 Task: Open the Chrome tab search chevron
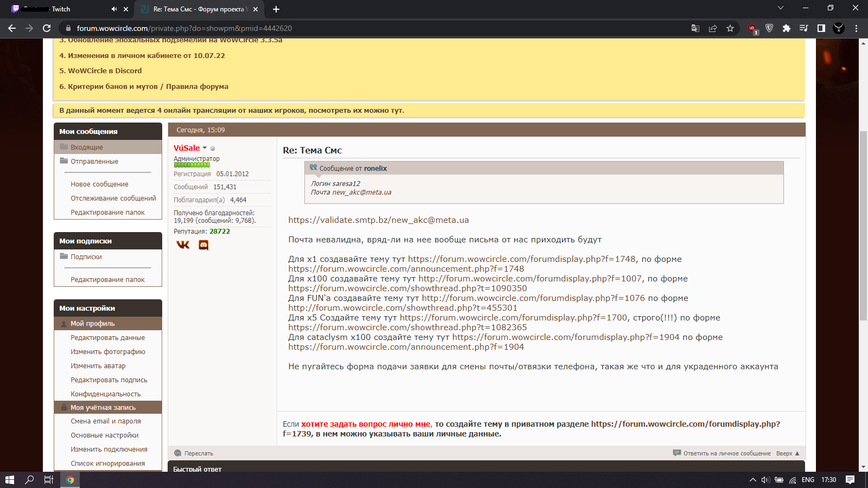coord(781,8)
